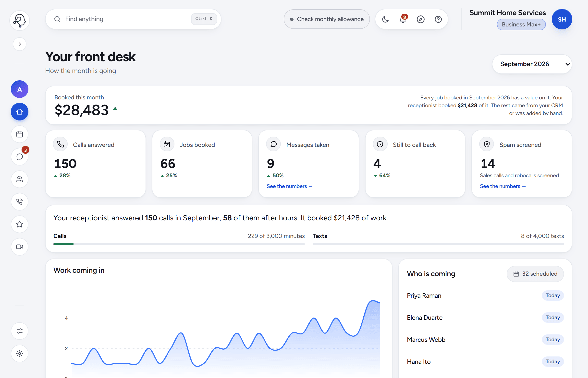588x378 pixels.
Task: Go to the Home sidebar icon
Action: (x=20, y=112)
